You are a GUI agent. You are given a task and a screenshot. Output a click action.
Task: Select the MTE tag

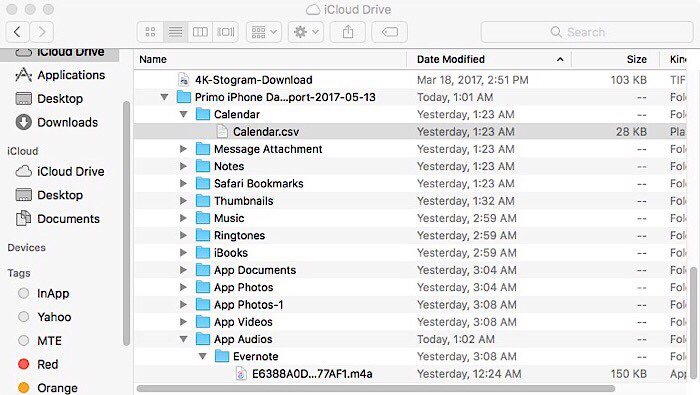40,341
